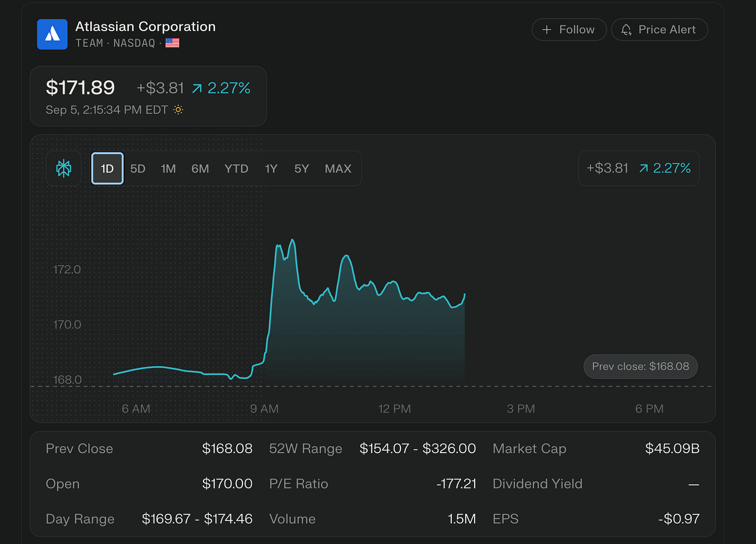The image size is (756, 544).
Task: Click the Open value $170.00
Action: click(227, 484)
